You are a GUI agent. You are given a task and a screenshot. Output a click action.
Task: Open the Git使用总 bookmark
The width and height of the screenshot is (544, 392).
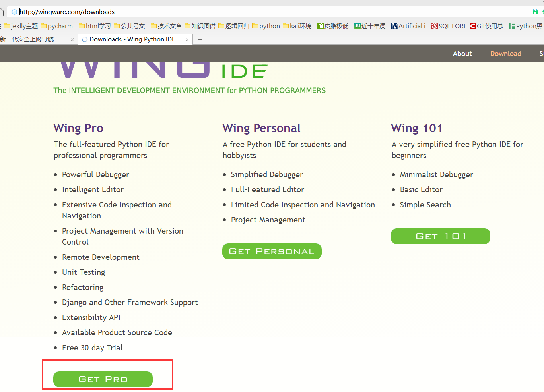(486, 26)
